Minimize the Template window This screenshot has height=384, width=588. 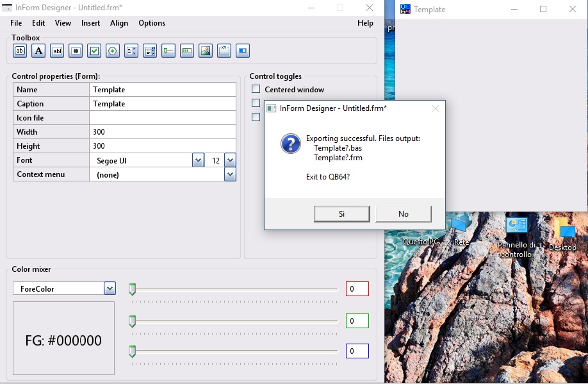pyautogui.click(x=514, y=9)
